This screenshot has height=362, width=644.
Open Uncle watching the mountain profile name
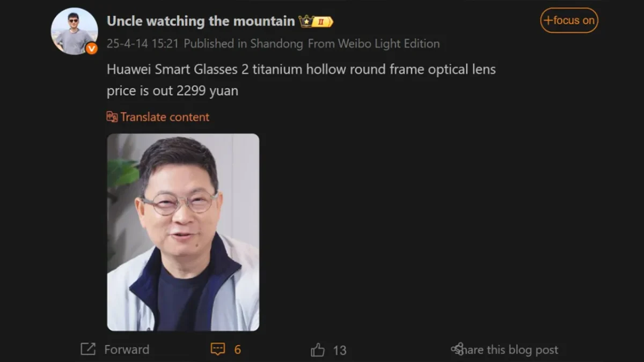point(201,21)
